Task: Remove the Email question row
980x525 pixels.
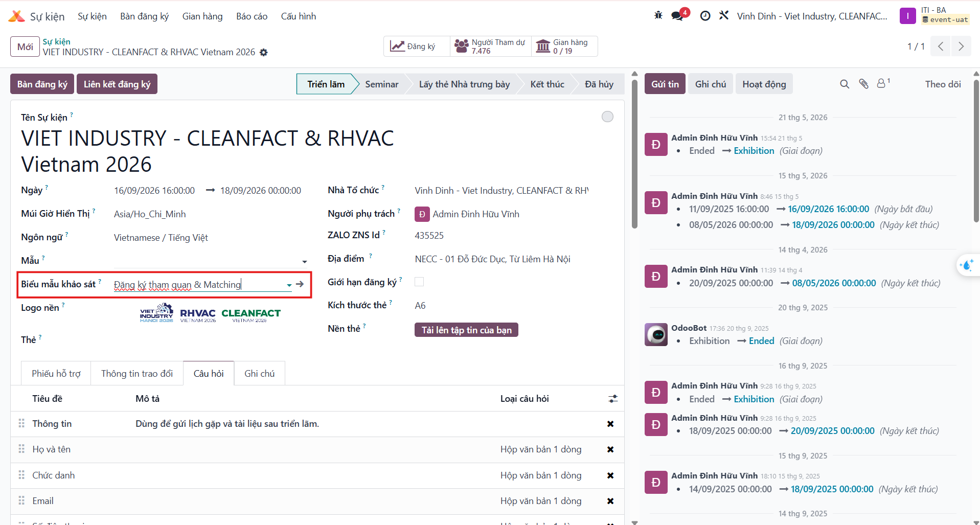Action: coord(610,501)
